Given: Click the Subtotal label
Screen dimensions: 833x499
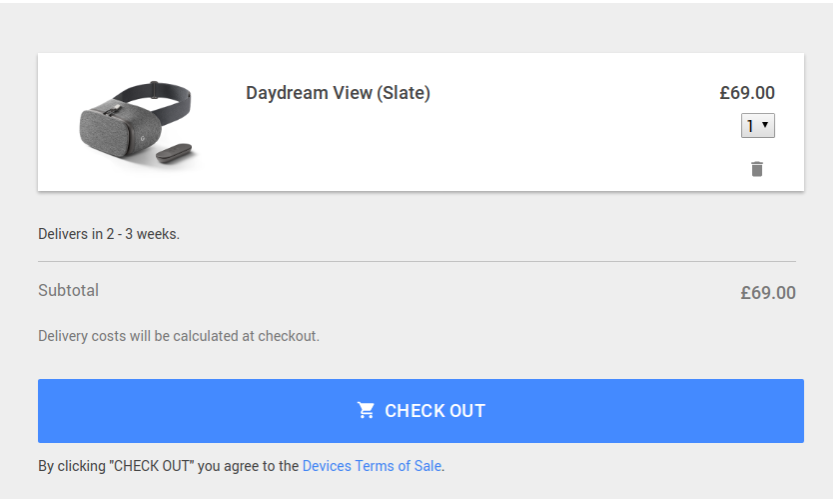Looking at the screenshot, I should (68, 291).
